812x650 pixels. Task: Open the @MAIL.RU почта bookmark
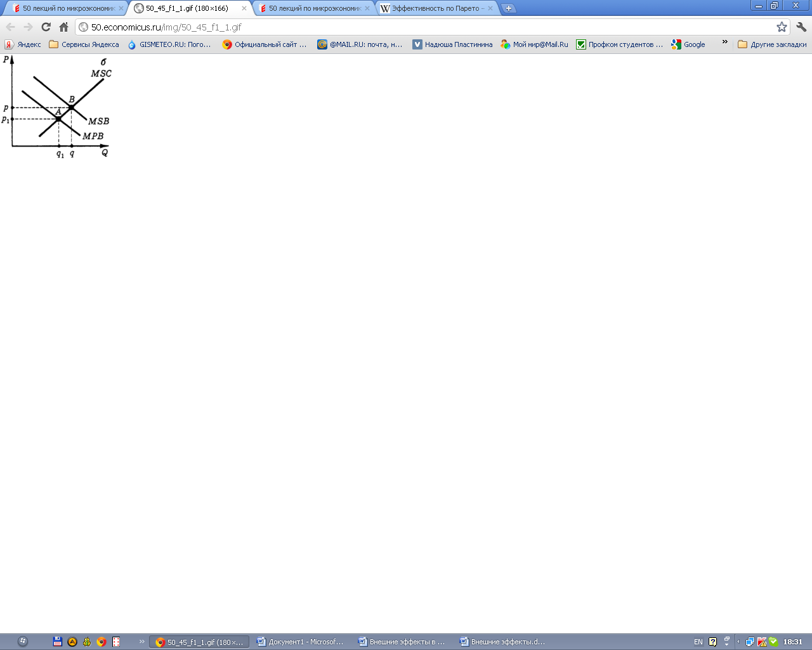coord(360,44)
